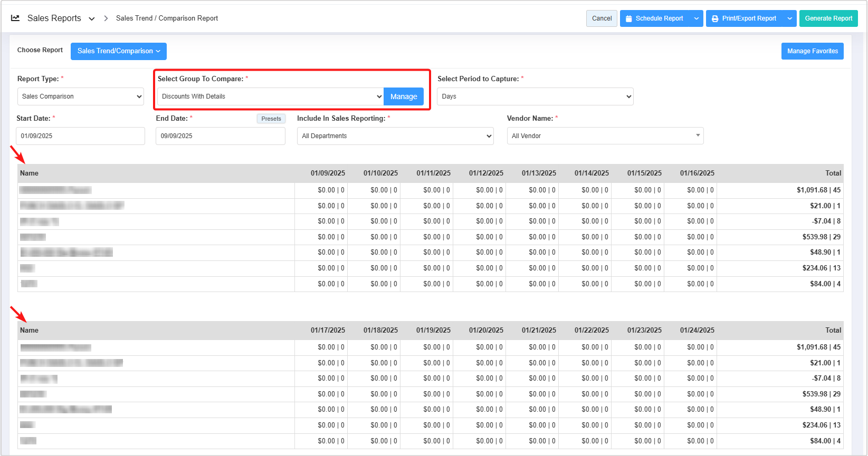
Task: Click the Print/Export Report button
Action: (744, 18)
